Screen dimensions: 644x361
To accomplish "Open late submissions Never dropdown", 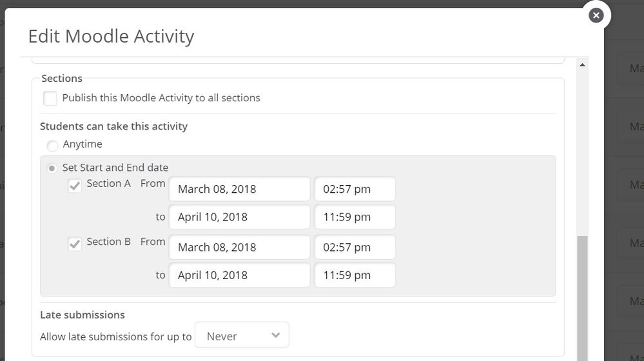I will point(242,335).
